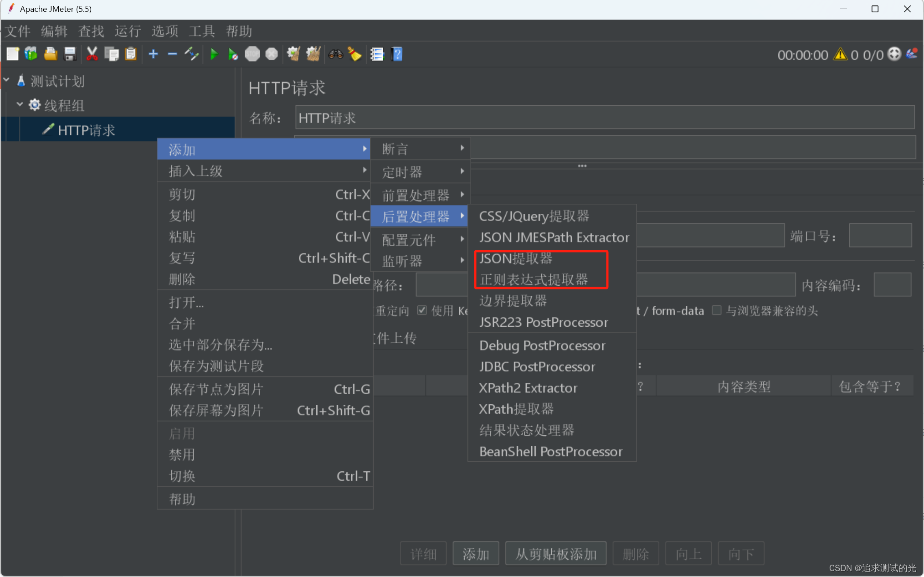Image resolution: width=924 pixels, height=577 pixels.
Task: Click the 从剪贴板添加 button
Action: pyautogui.click(x=556, y=554)
